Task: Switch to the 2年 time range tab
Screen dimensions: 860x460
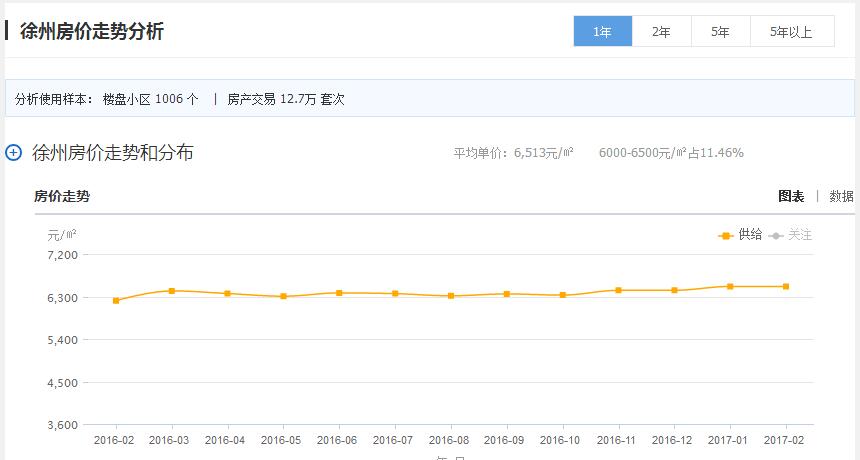Action: 661,31
